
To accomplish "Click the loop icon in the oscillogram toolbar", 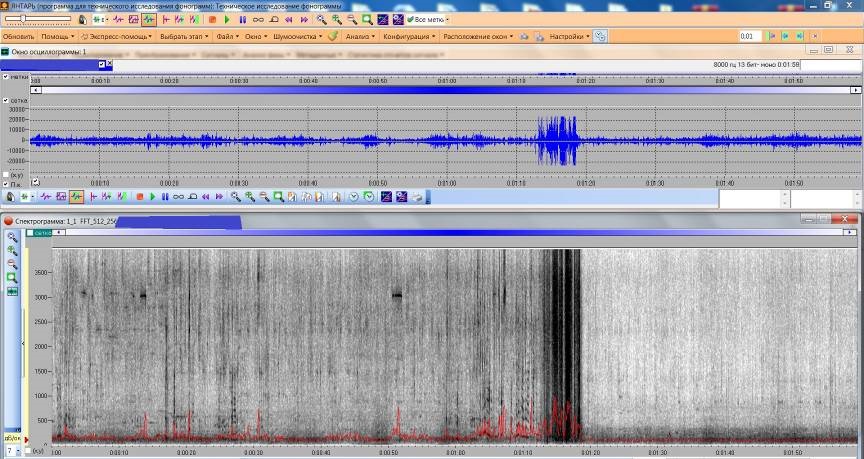I will 179,197.
